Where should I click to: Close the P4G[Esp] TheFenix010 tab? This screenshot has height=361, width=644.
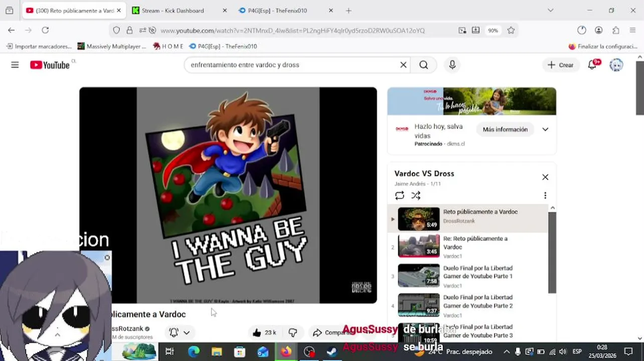[331, 11]
